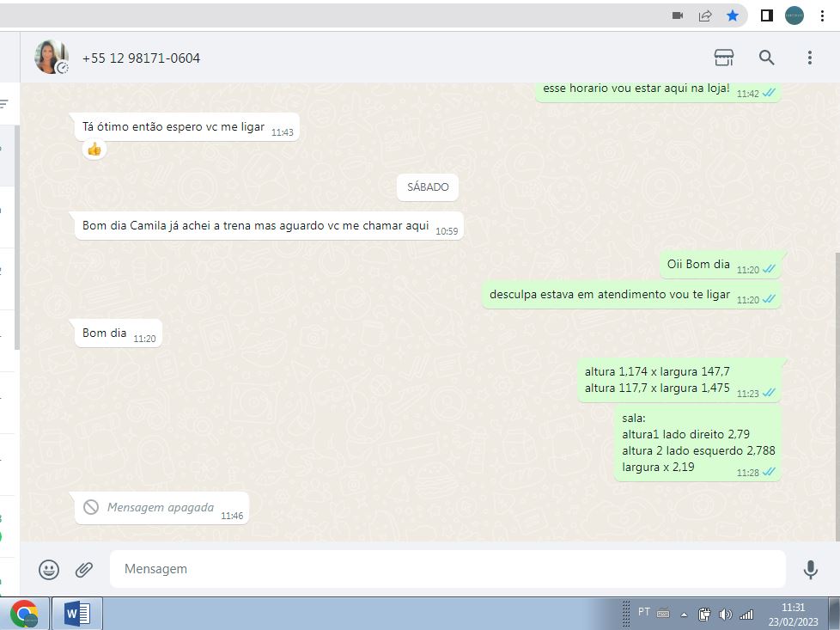The width and height of the screenshot is (840, 630).
Task: Click the power plug tray icon
Action: point(704,615)
